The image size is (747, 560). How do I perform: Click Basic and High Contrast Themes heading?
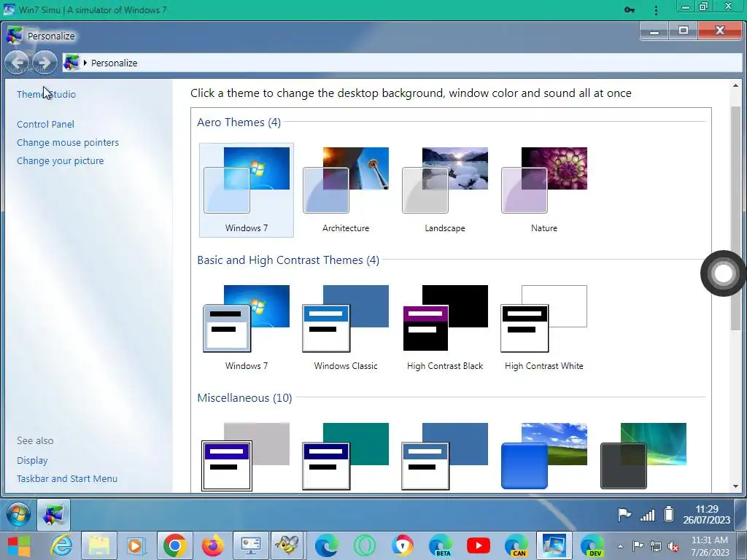point(288,260)
